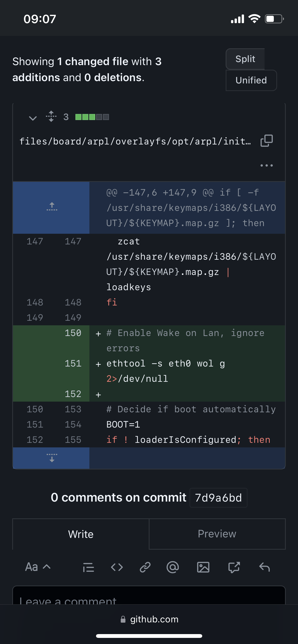Open commit 7d9a6bd link
This screenshot has height=644, width=298.
pos(218,497)
